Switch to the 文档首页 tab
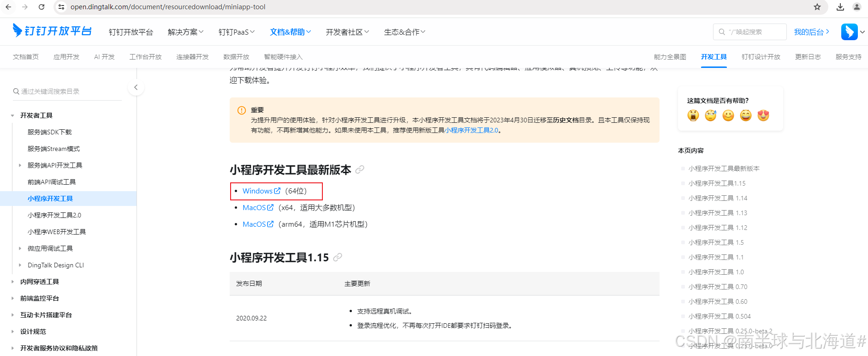 pos(26,57)
